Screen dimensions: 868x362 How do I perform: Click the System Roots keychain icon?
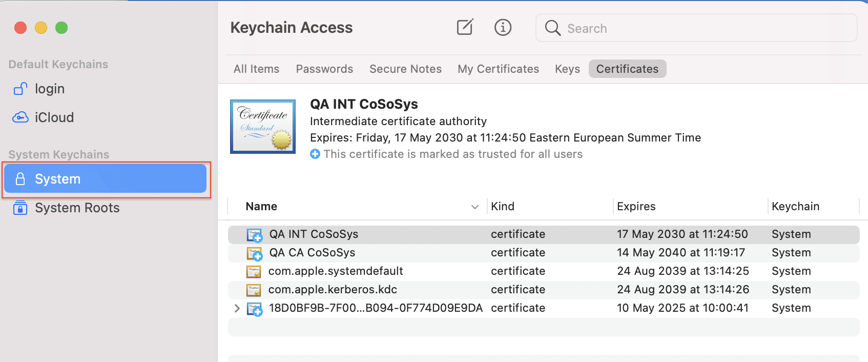pos(20,208)
